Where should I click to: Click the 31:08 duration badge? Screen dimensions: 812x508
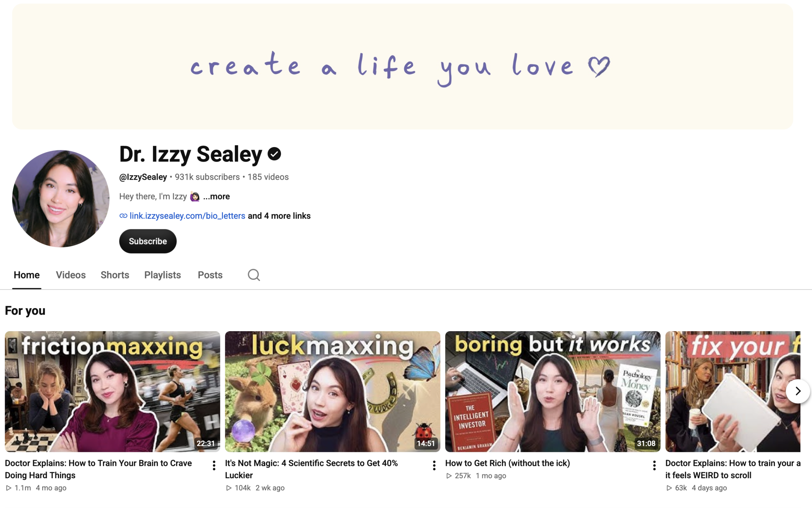coord(646,443)
